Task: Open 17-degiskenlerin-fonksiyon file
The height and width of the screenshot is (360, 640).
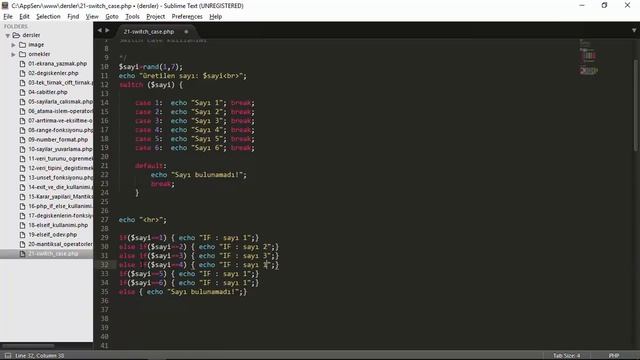Action: (60, 216)
